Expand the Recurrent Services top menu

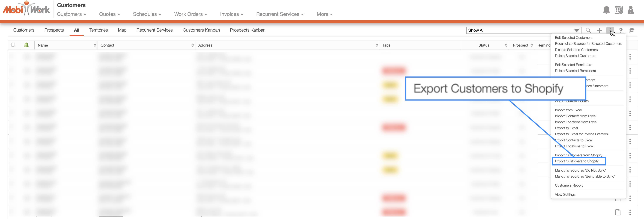280,14
